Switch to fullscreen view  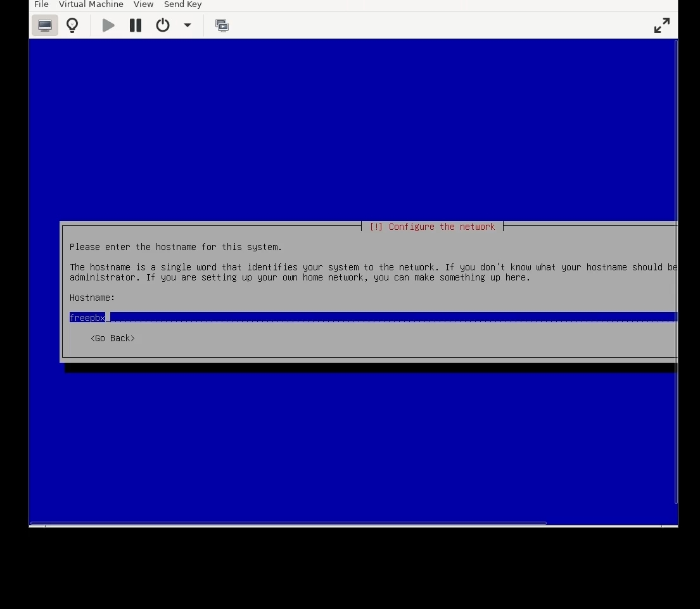[x=661, y=25]
